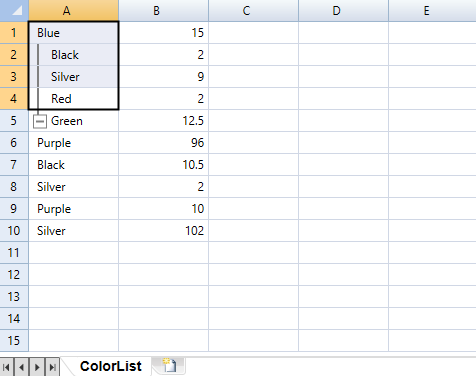
Task: Click the Purple cell in row 9
Action: [x=73, y=209]
